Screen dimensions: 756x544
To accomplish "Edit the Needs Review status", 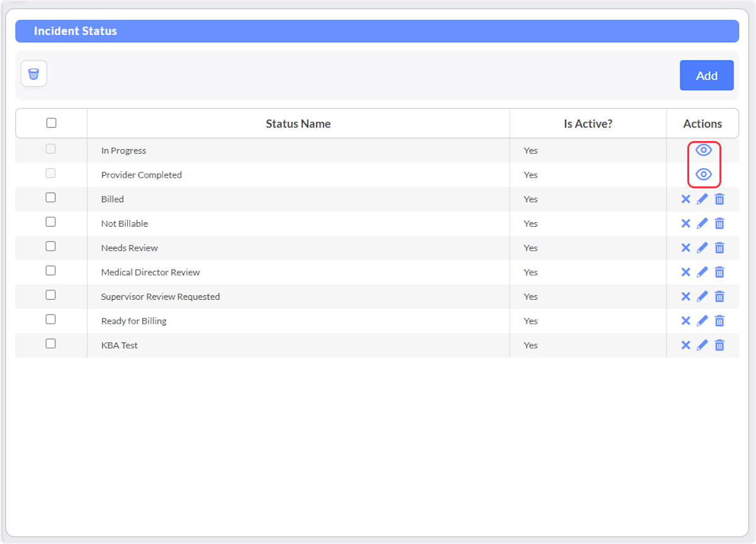I will [x=702, y=247].
